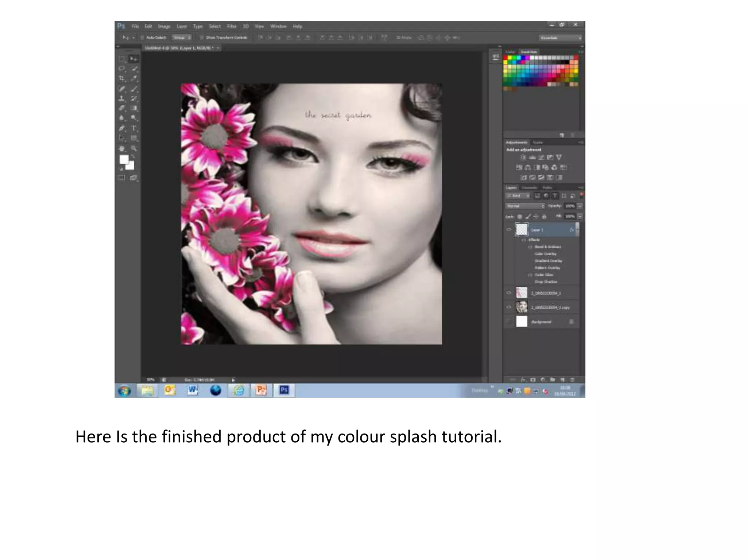Open the blend mode Normal dropdown

click(x=525, y=206)
